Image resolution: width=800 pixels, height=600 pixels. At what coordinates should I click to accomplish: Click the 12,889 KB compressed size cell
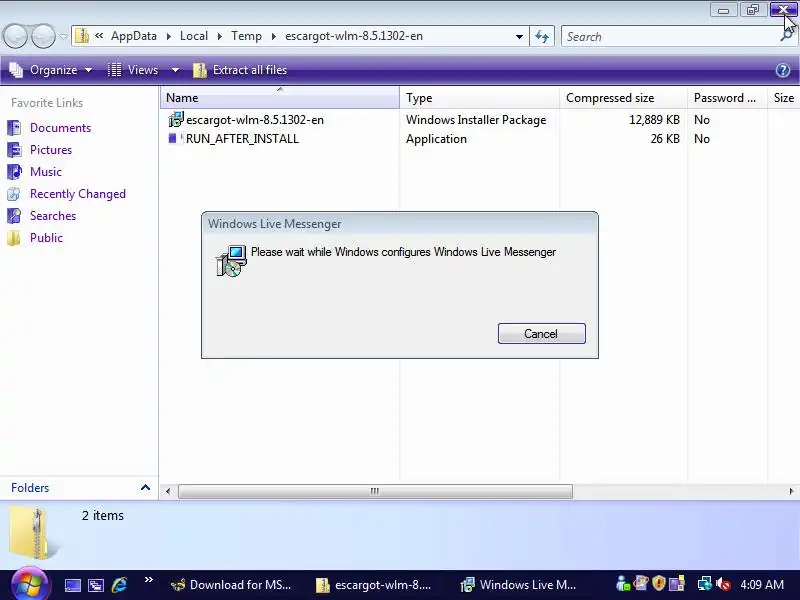click(x=654, y=120)
